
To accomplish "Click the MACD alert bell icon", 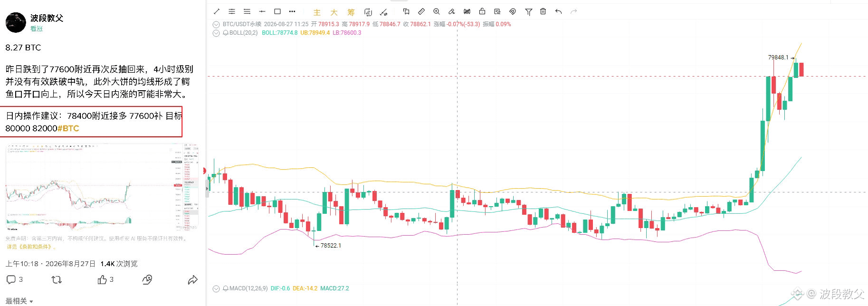I will [226, 288].
